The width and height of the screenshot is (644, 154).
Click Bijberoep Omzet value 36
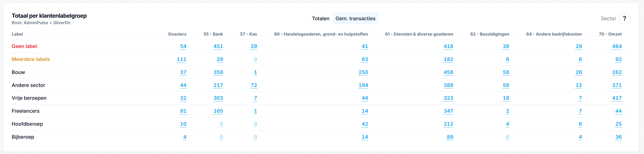point(618,137)
